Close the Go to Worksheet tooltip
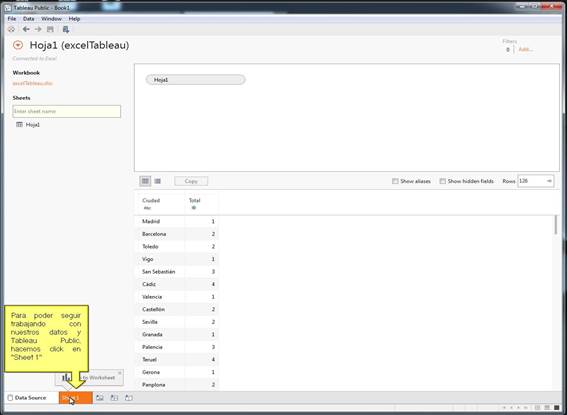This screenshot has width=567, height=415. pos(120,373)
